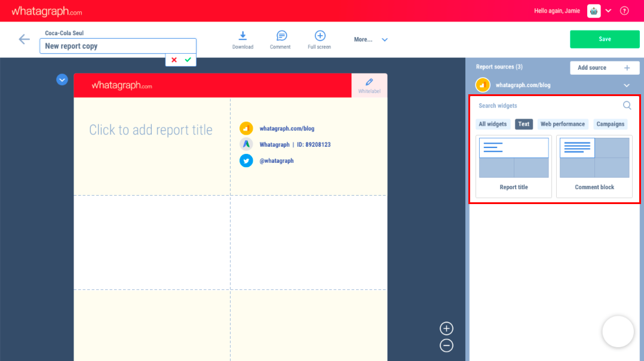Screen dimensions: 644x361
Task: Click the Coca-Cola Seul client label
Action: (x=64, y=33)
